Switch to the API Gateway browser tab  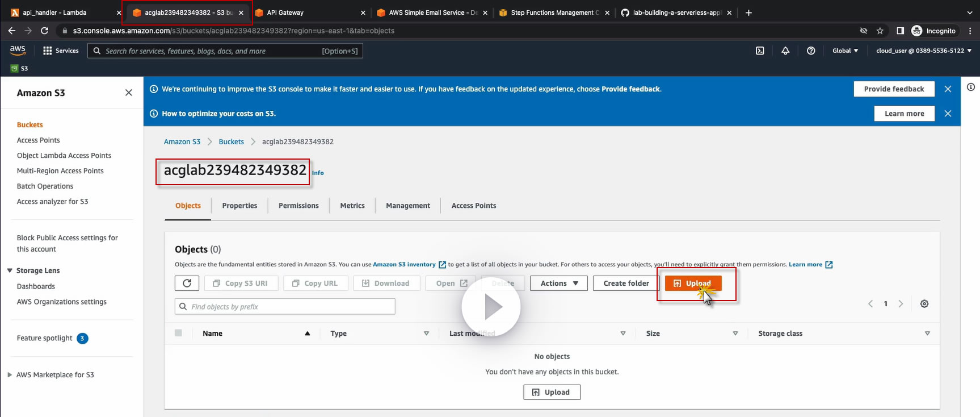coord(310,12)
